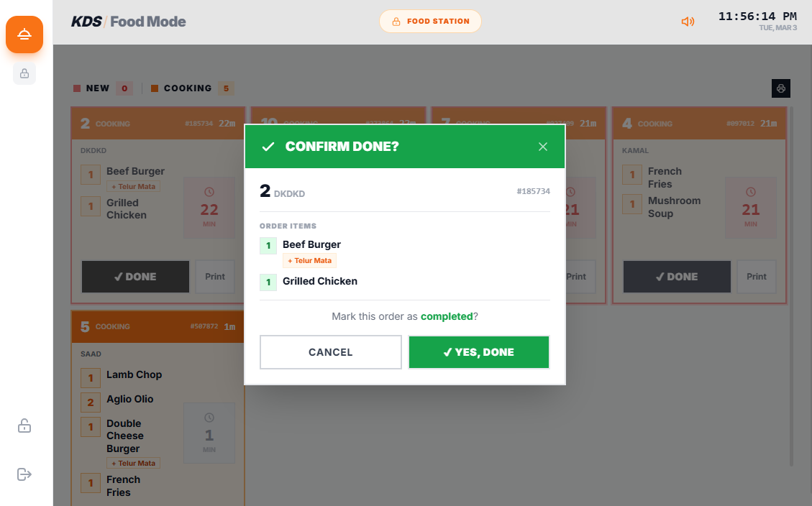This screenshot has height=506, width=812.
Task: Click the logout icon in sidebar
Action: 24,474
